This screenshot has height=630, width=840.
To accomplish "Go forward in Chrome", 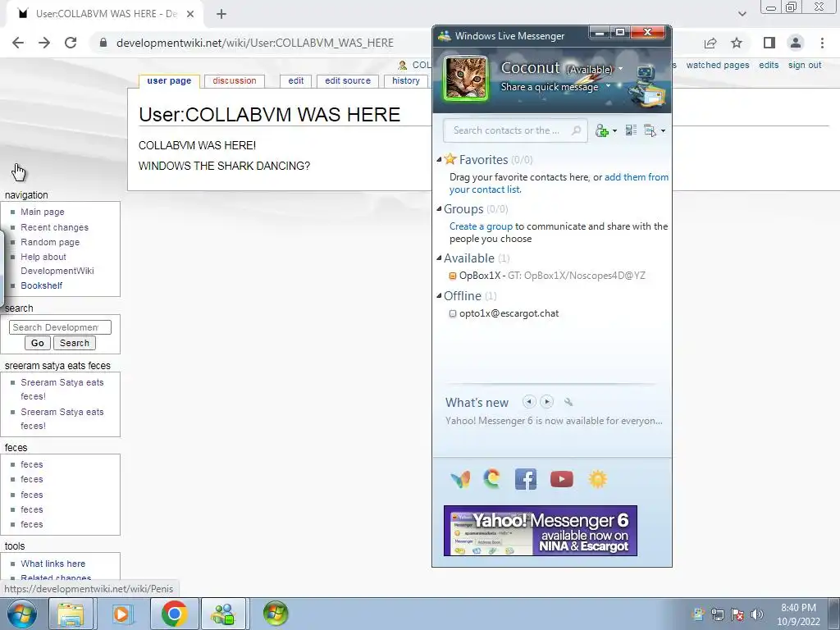I will tap(44, 43).
